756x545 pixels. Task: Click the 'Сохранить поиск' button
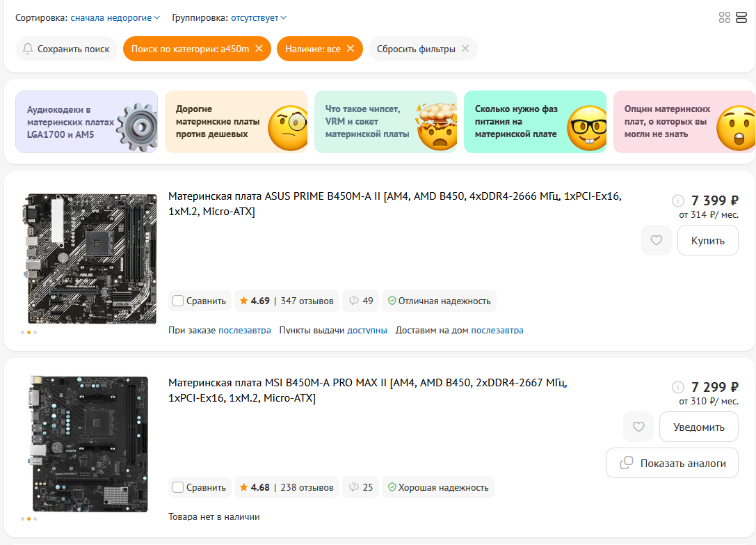[x=67, y=49]
